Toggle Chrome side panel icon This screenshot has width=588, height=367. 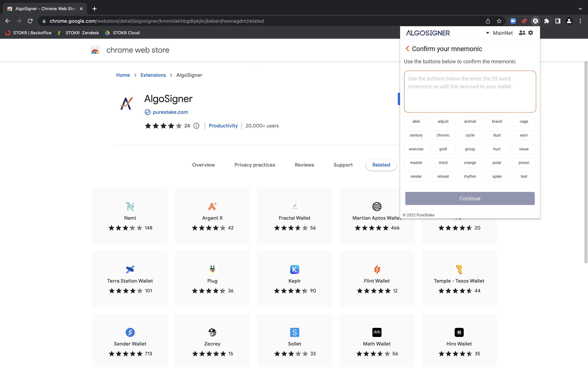pos(558,21)
